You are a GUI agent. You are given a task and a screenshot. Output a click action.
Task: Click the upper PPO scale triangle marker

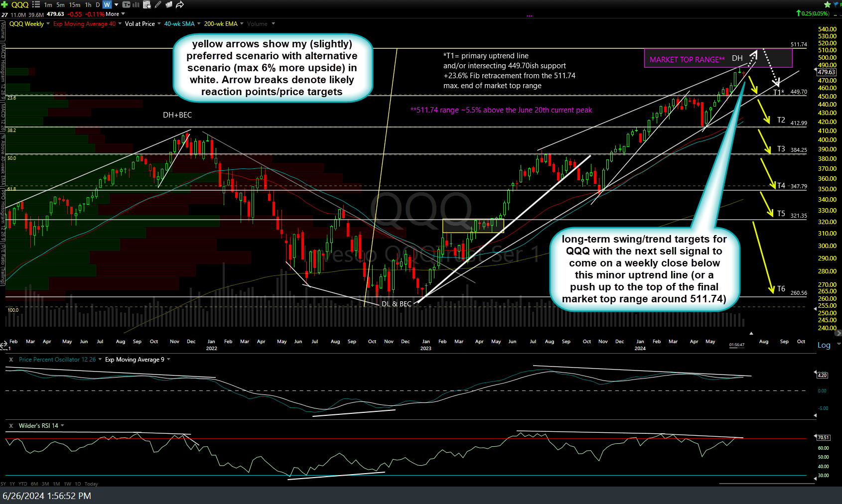(x=815, y=373)
